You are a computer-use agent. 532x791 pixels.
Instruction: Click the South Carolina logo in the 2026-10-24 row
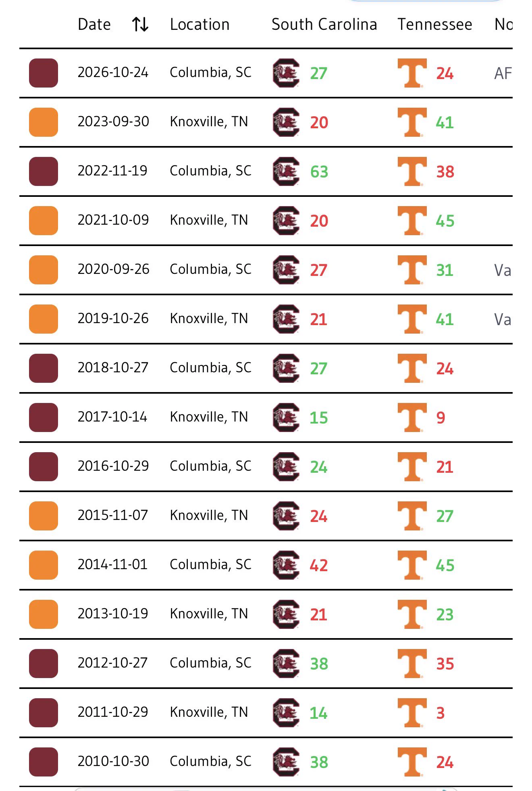pos(286,73)
